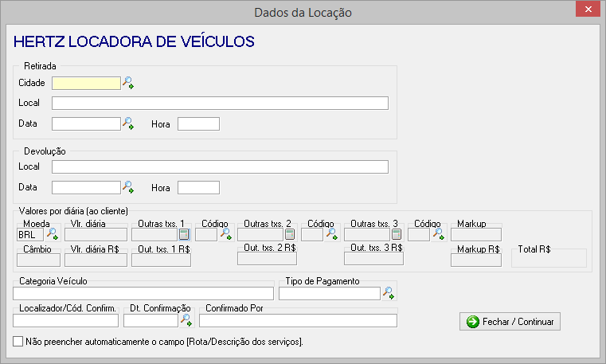
Task: Open lookup for Tipo de Pagamento
Action: point(389,293)
